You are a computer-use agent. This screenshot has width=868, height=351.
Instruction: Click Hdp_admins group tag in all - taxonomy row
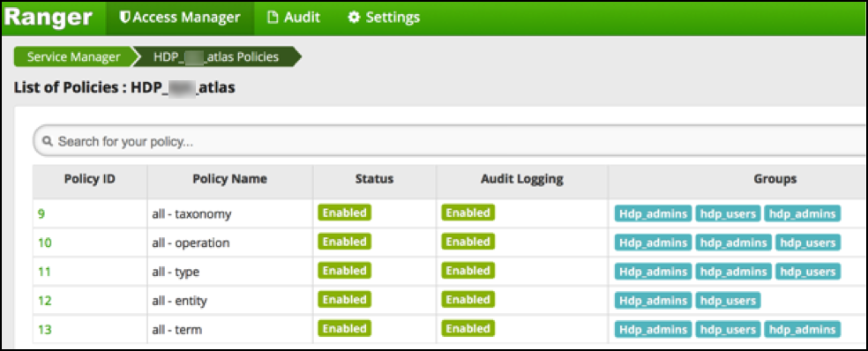(x=653, y=213)
